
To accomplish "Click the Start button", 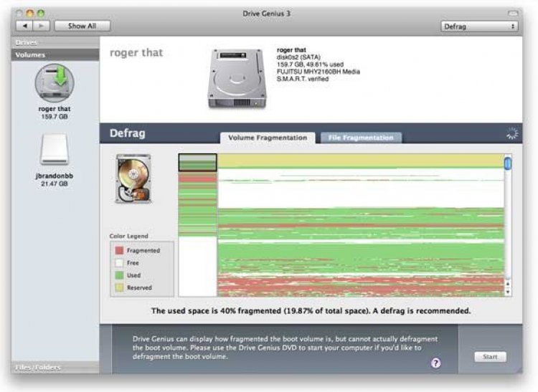I will (x=491, y=357).
